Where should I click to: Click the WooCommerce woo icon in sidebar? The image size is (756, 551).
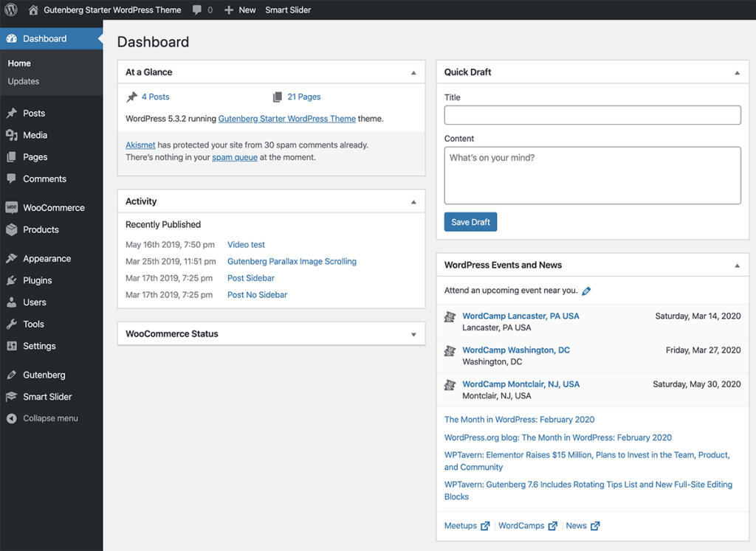click(x=12, y=207)
